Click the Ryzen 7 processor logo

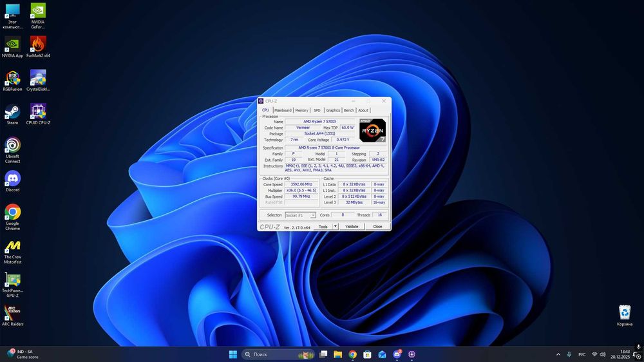coord(372,130)
